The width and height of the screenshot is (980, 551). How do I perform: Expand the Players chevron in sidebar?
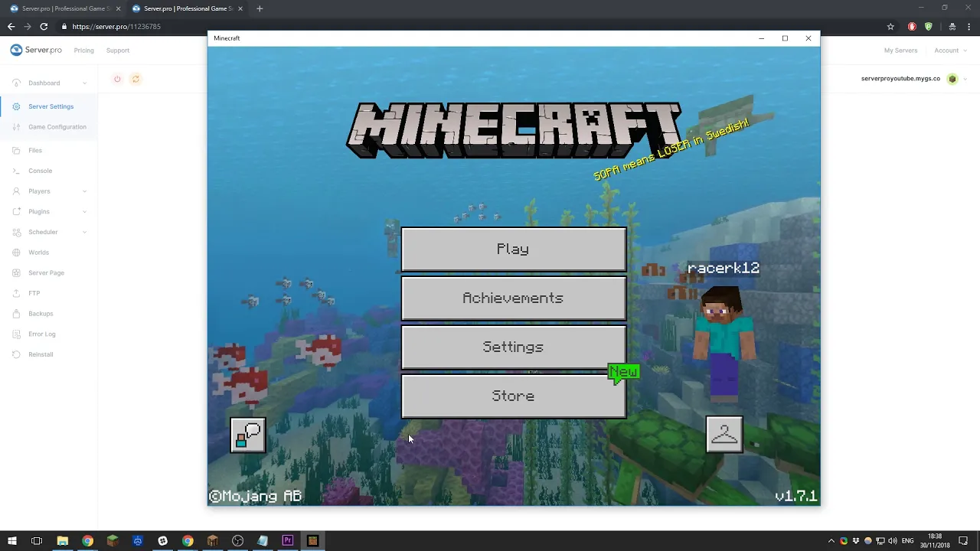click(85, 191)
